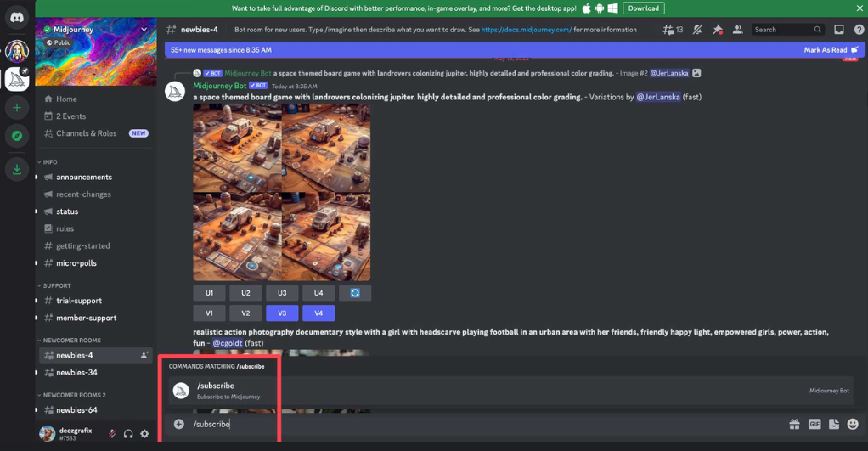Open 2 Events in sidebar
This screenshot has height=451, width=868.
(x=95, y=116)
